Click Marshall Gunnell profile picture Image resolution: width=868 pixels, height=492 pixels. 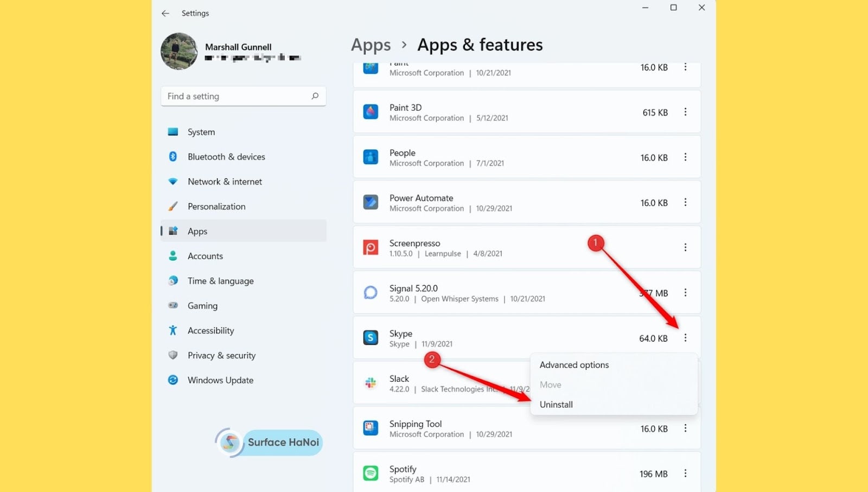pyautogui.click(x=179, y=51)
